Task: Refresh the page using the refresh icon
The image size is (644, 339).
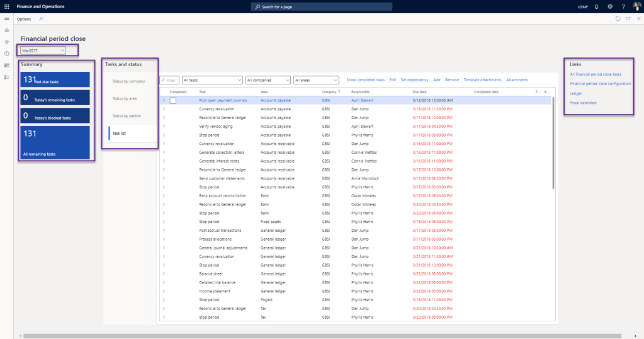Action: pyautogui.click(x=618, y=19)
